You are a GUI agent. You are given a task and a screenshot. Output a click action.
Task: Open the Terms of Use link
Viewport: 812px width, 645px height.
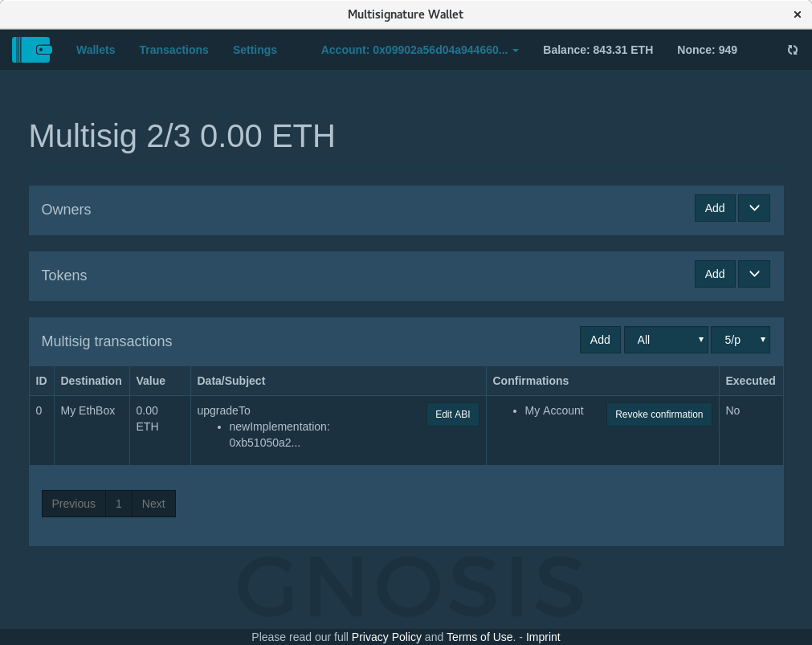[480, 637]
